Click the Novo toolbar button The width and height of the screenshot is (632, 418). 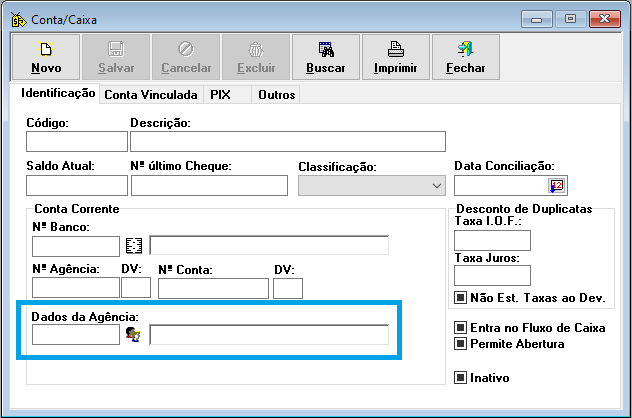click(x=46, y=57)
